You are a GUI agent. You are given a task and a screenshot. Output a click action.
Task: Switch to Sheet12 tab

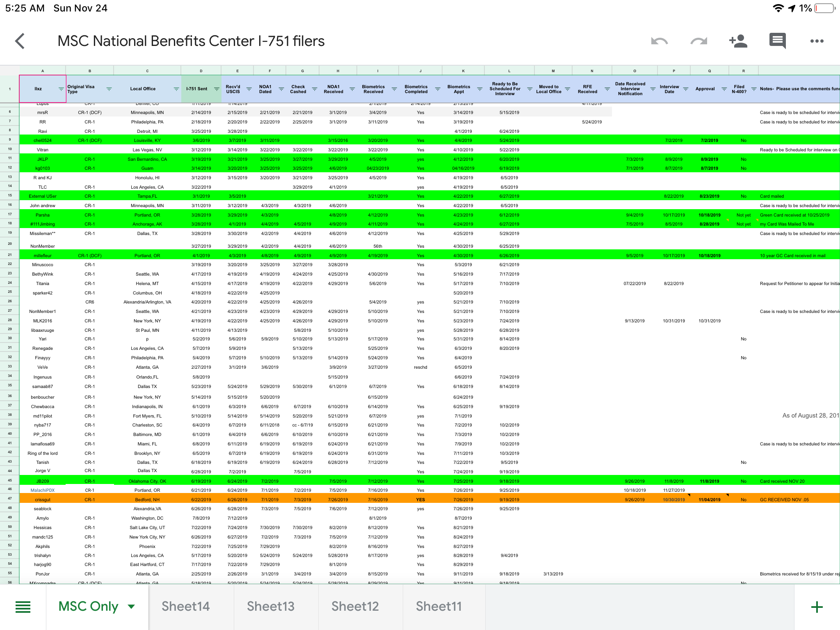tap(355, 607)
